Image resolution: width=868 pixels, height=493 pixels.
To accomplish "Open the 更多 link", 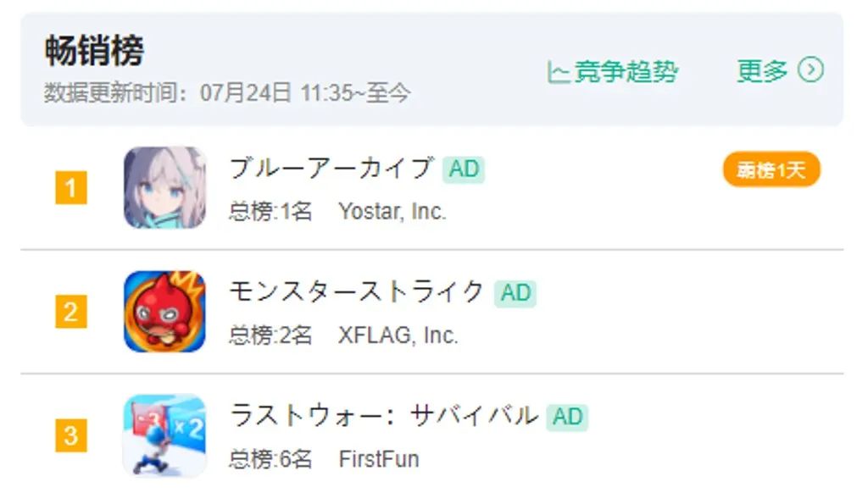I will pos(762,71).
